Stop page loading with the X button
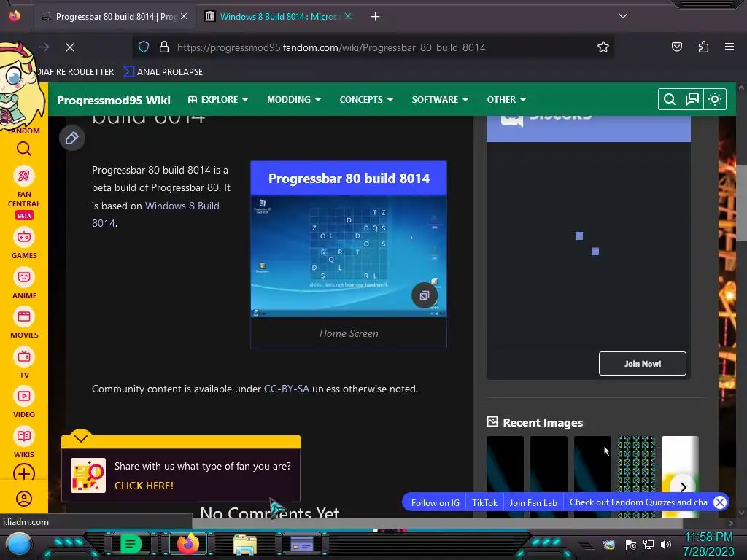This screenshot has width=747, height=560. [x=70, y=47]
